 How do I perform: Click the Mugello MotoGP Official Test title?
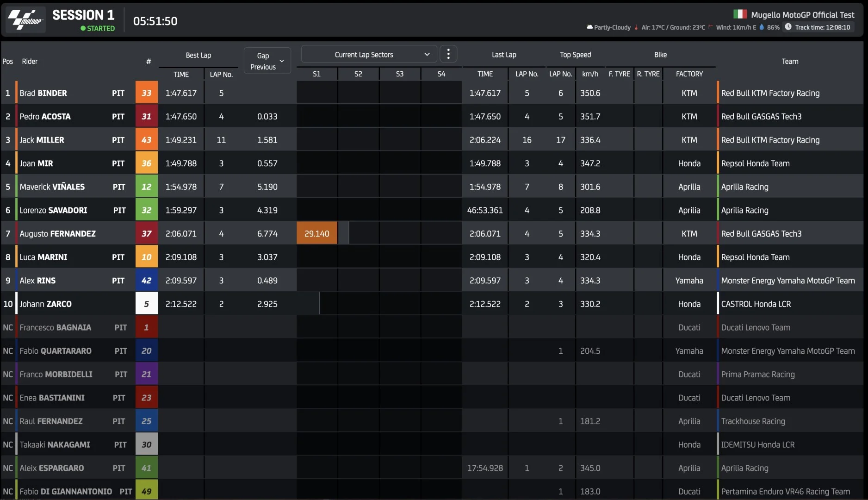pos(803,15)
